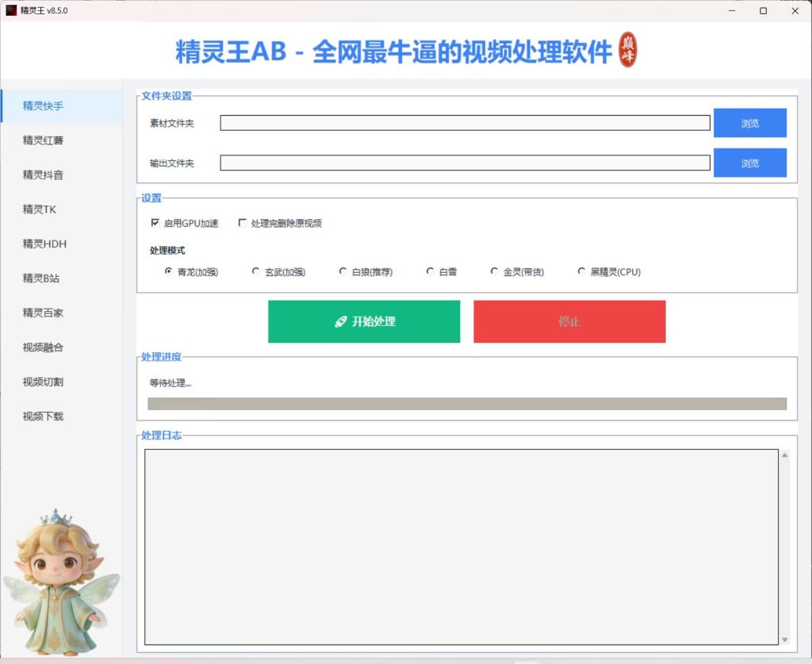Close the 精灵王 window
The height and width of the screenshot is (664, 812).
click(x=795, y=10)
